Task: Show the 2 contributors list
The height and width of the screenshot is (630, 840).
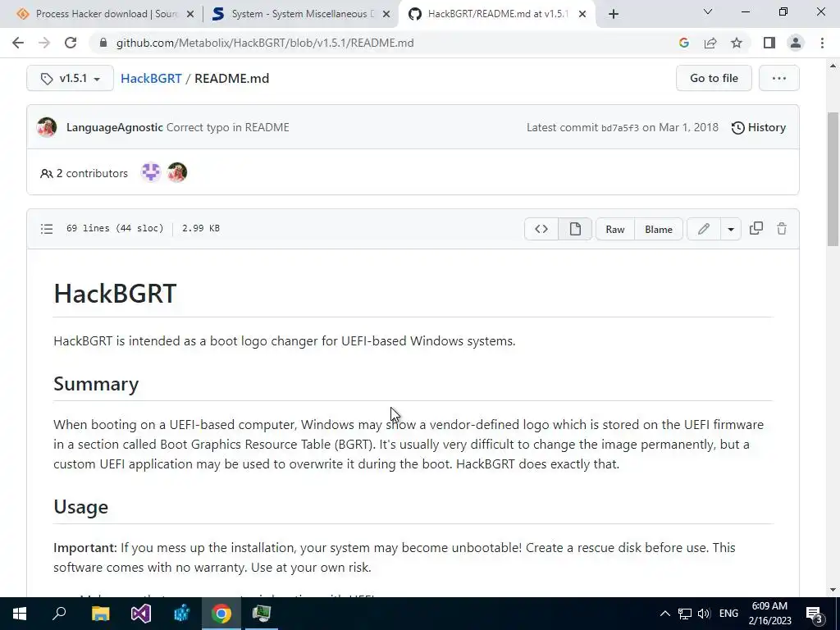Action: pos(84,173)
